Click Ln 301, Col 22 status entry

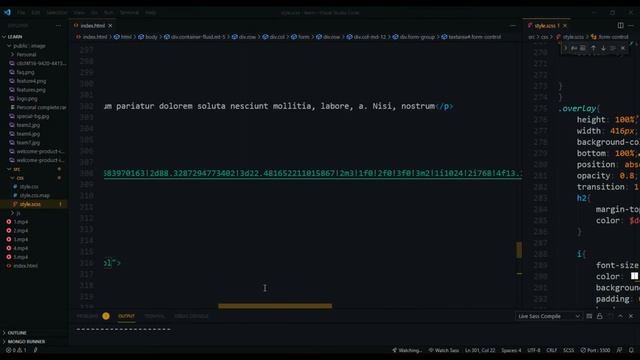[480, 350]
